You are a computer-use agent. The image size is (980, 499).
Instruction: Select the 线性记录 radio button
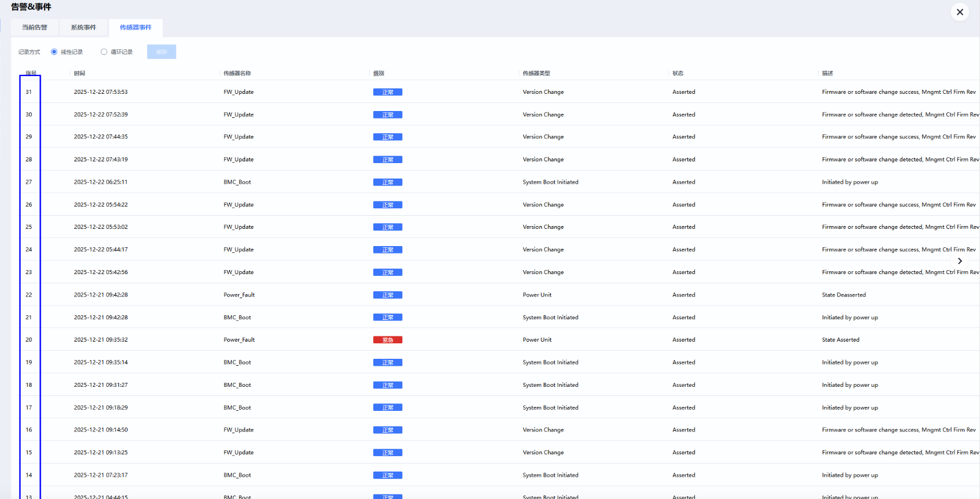(x=54, y=52)
